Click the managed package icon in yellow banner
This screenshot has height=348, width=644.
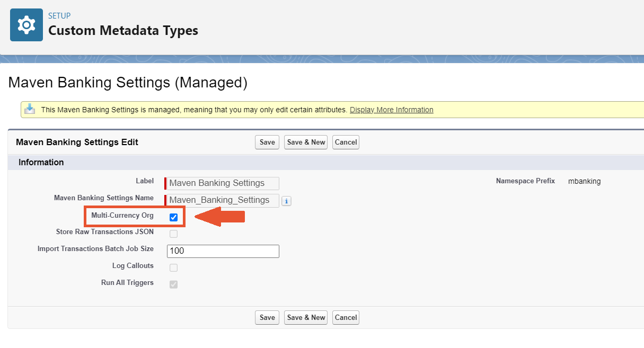point(30,110)
